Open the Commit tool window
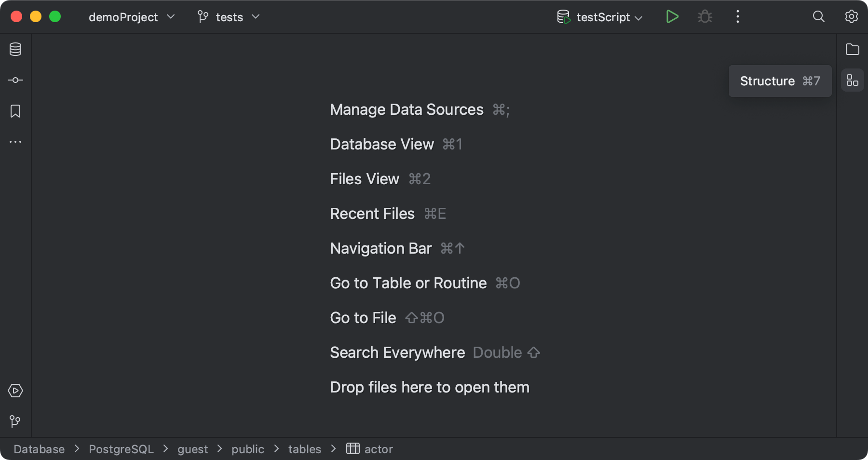 15,80
